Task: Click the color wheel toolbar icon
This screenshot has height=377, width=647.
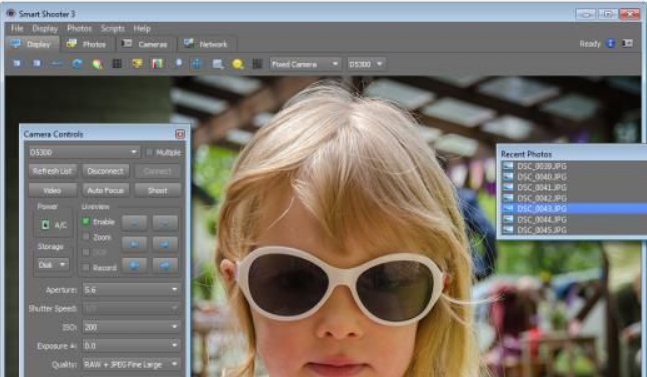Action: (x=97, y=64)
